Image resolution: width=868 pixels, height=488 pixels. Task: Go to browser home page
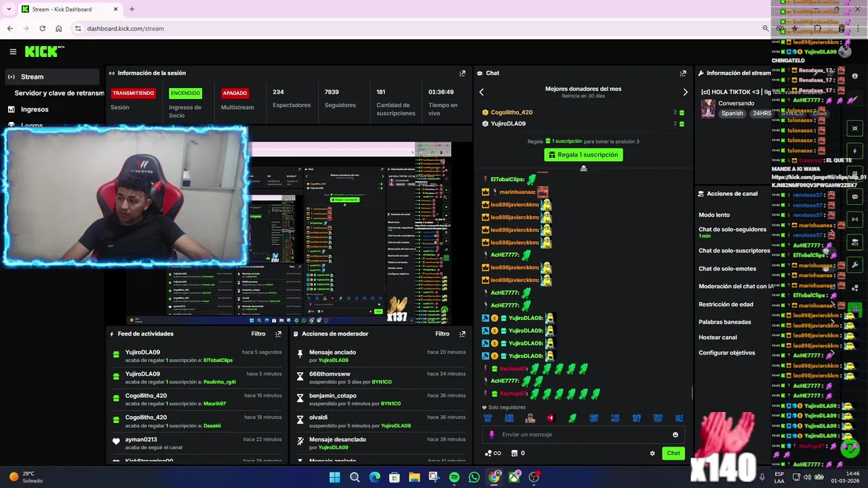(58, 28)
